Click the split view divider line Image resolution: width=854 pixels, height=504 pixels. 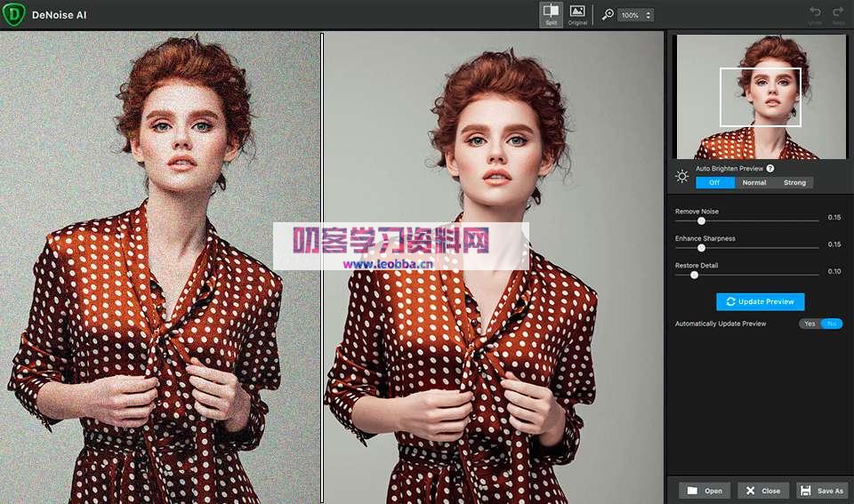(x=322, y=267)
